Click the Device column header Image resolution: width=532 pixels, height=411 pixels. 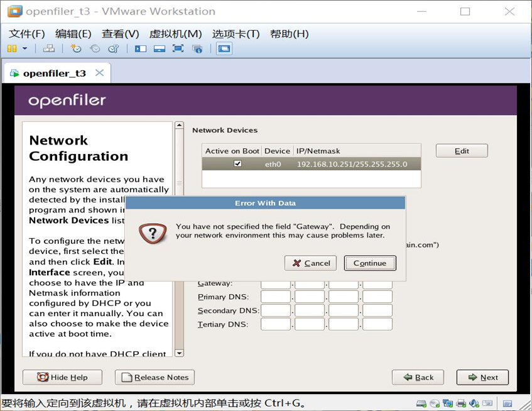(277, 151)
